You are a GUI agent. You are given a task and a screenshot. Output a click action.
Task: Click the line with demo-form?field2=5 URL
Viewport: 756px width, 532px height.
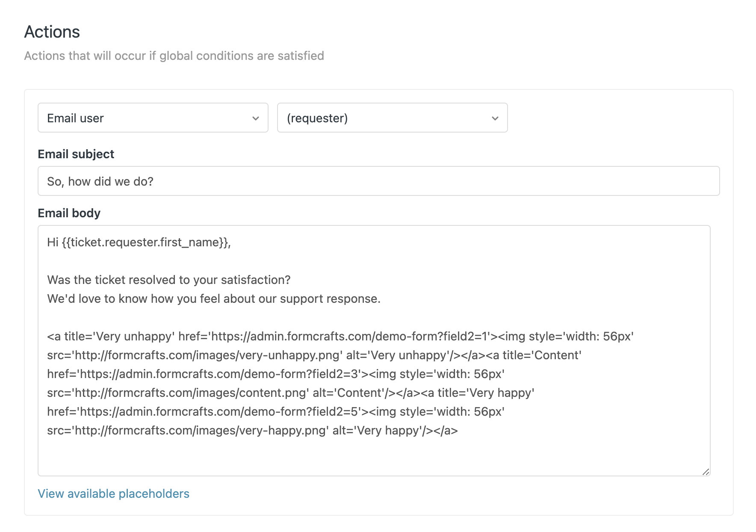pyautogui.click(x=276, y=411)
